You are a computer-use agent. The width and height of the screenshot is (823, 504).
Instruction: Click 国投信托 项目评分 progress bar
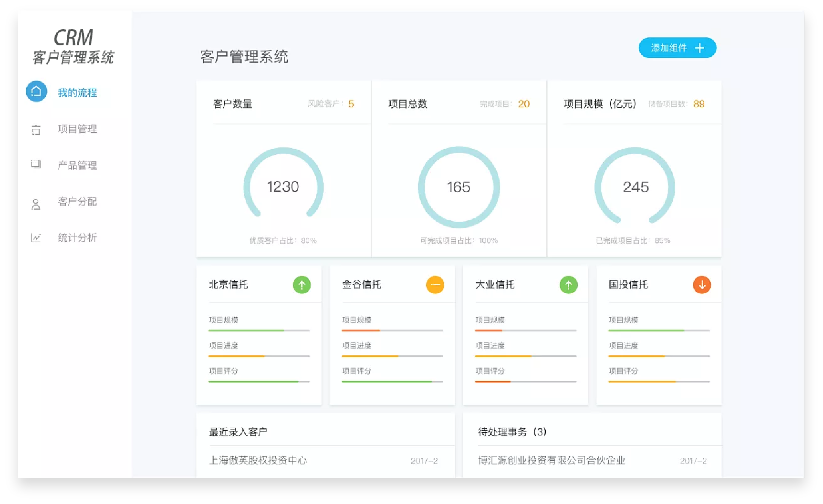tap(659, 381)
